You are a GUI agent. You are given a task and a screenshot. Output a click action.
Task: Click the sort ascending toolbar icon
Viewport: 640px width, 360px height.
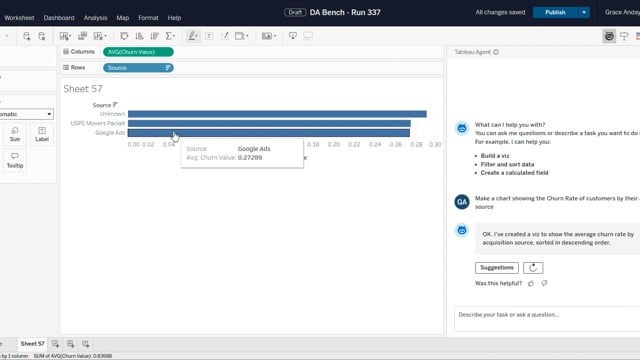(139, 36)
